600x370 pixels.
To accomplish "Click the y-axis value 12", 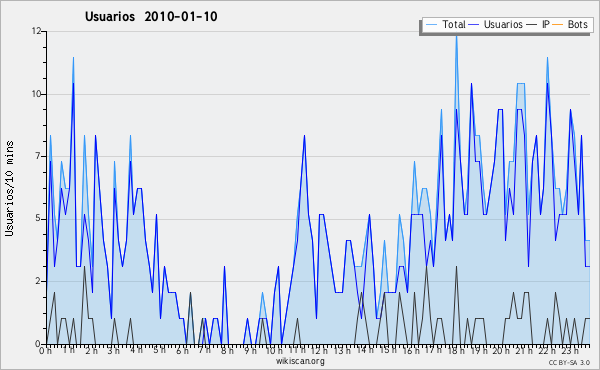I will [x=36, y=31].
